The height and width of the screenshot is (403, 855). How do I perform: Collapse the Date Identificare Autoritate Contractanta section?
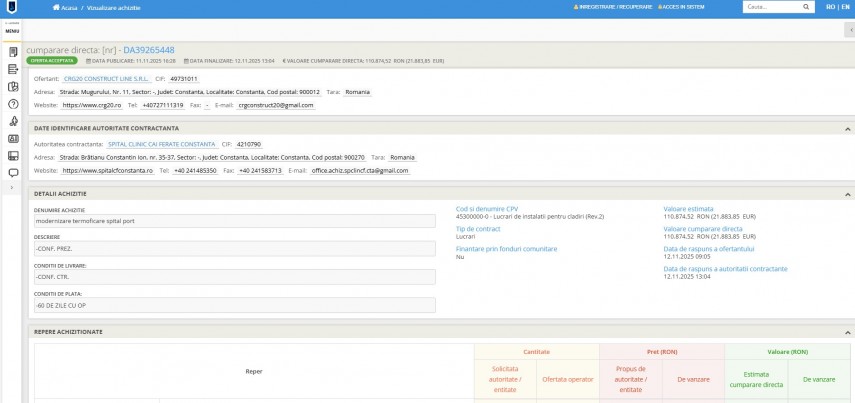pyautogui.click(x=848, y=128)
